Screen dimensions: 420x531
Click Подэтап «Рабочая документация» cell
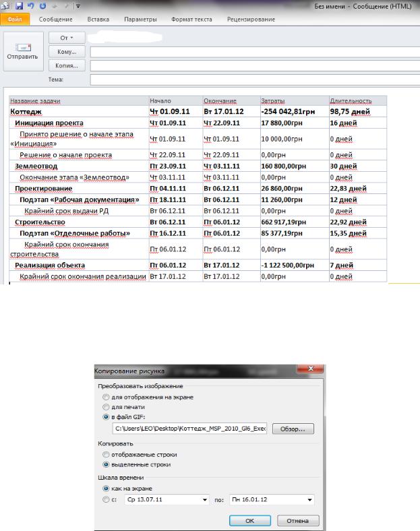click(79, 199)
